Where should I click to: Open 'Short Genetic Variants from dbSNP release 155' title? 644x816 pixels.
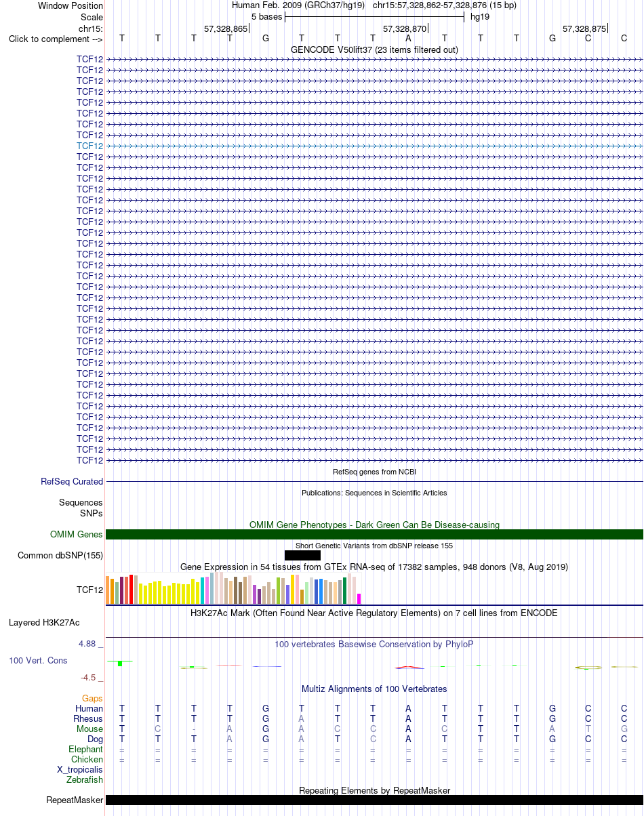tap(374, 546)
